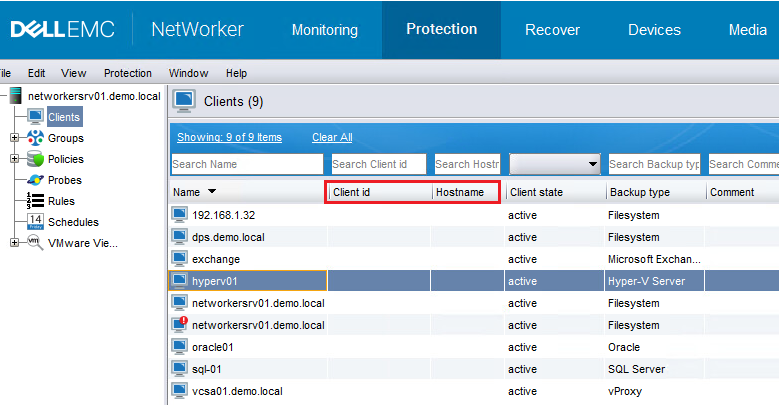Image resolution: width=779 pixels, height=405 pixels.
Task: Click the client icon for exchange
Action: (x=179, y=258)
